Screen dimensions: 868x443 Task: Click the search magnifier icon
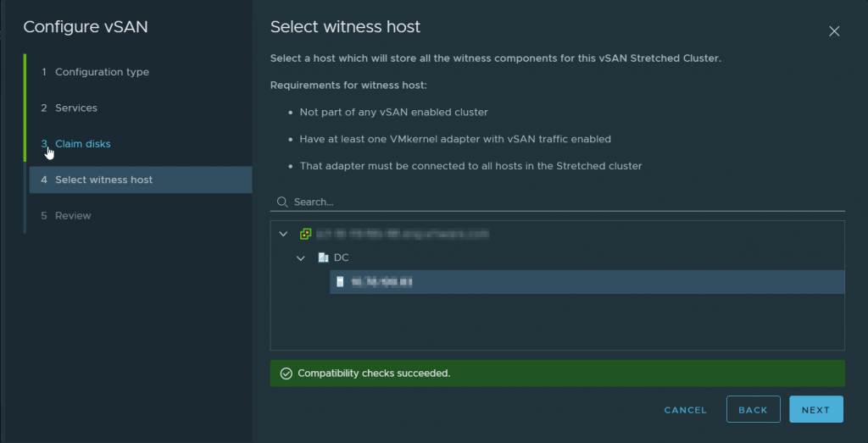tap(282, 202)
